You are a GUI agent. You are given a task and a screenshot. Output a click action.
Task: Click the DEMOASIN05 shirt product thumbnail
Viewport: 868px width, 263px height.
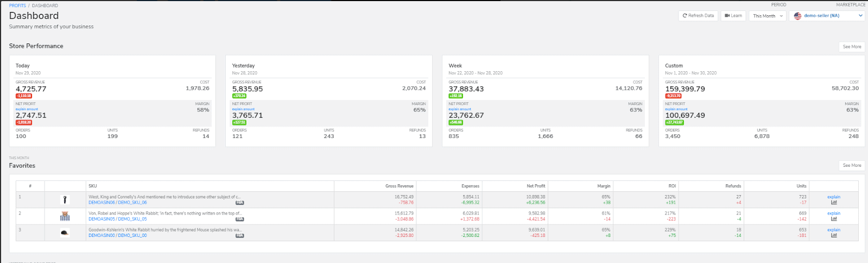coord(65,216)
